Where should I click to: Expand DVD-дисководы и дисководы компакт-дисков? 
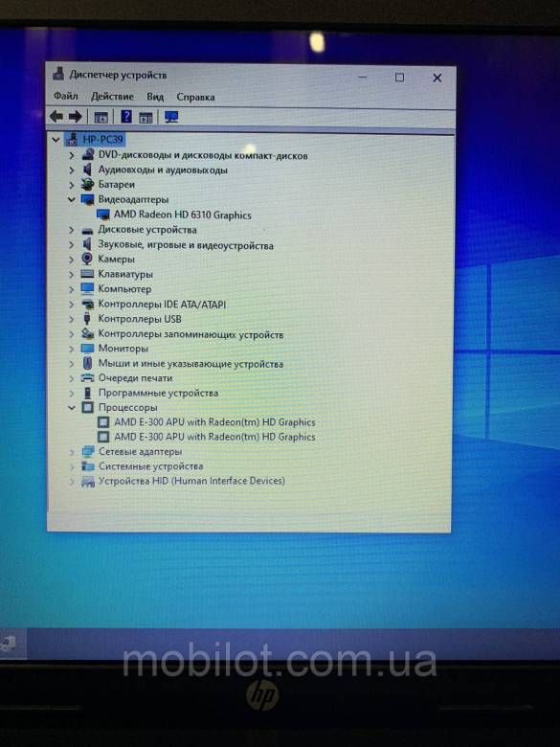tap(72, 155)
